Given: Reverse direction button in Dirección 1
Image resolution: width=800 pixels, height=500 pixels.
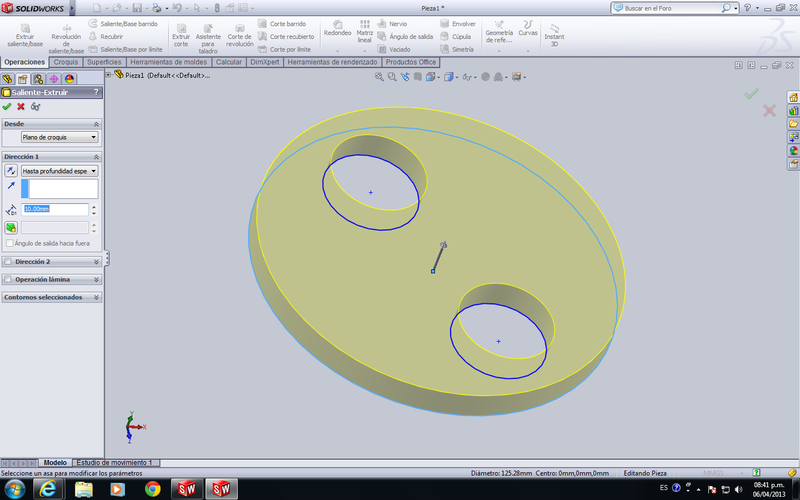Looking at the screenshot, I should 11,170.
